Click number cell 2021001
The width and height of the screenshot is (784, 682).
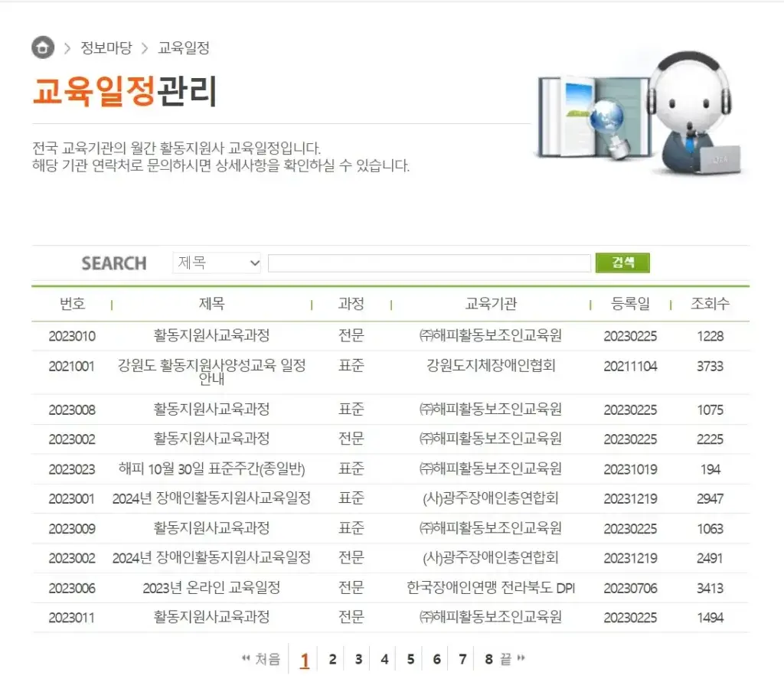click(x=71, y=367)
